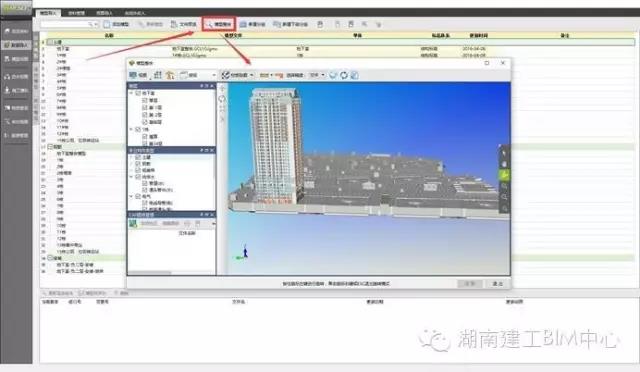
Task: Open 物资查询 in the left sidebar
Action: (16, 108)
